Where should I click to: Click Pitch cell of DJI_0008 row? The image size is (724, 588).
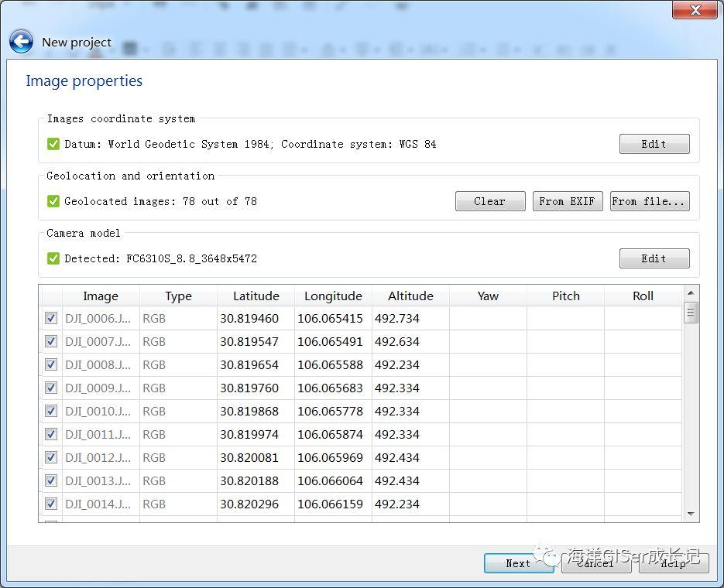[x=565, y=364]
